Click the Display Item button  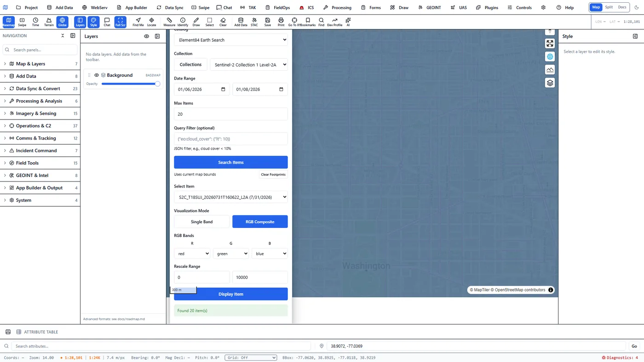231,294
